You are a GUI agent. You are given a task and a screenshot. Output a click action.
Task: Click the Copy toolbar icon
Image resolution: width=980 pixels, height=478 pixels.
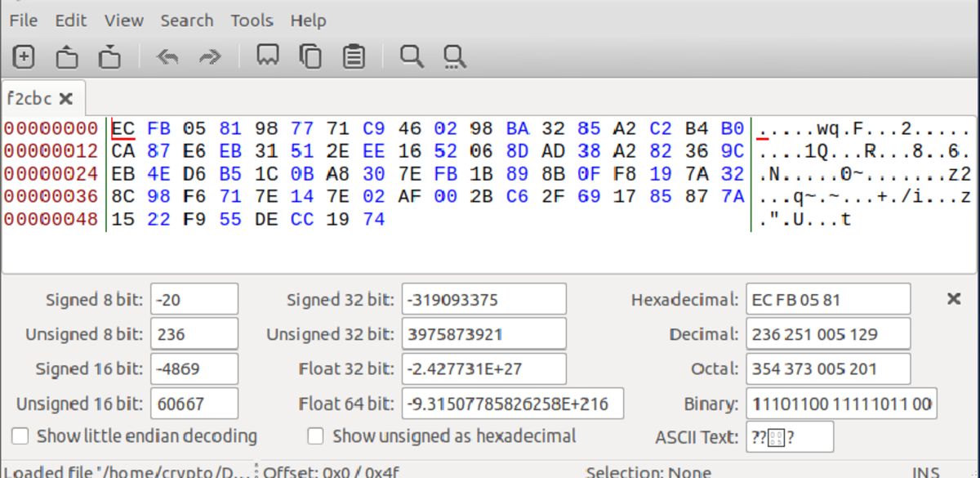(310, 56)
